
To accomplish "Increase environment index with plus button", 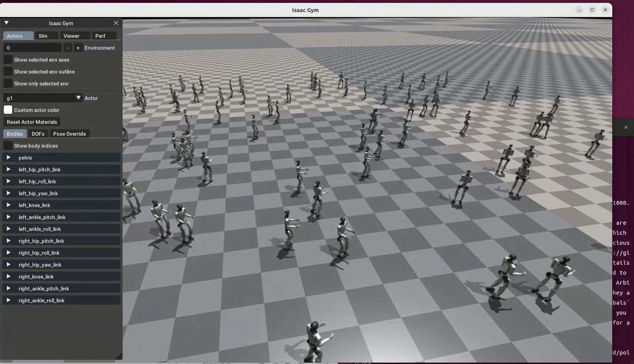I will (x=78, y=48).
